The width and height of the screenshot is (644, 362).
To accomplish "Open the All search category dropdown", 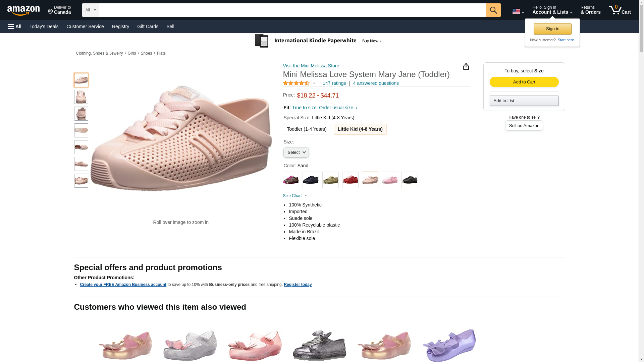I will pyautogui.click(x=90, y=10).
